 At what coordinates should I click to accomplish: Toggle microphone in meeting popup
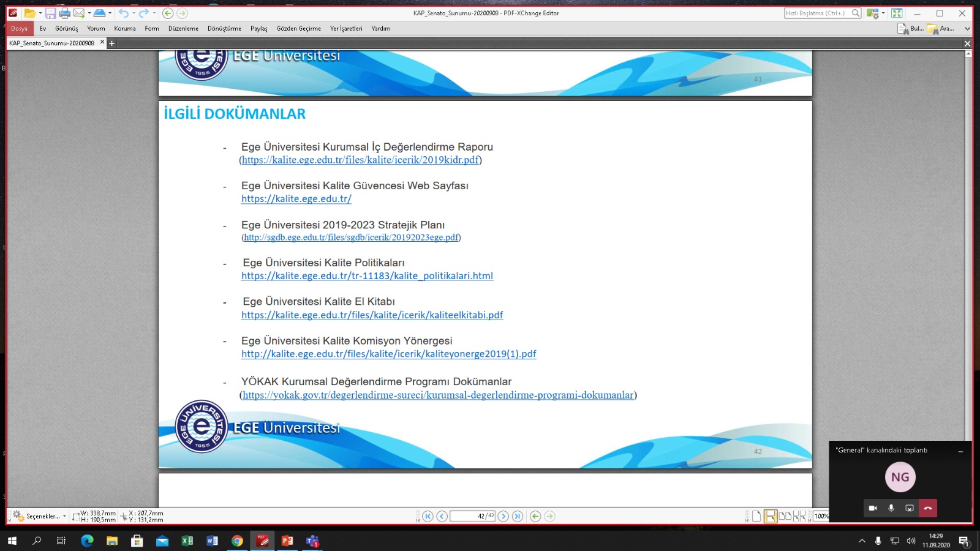pos(891,508)
